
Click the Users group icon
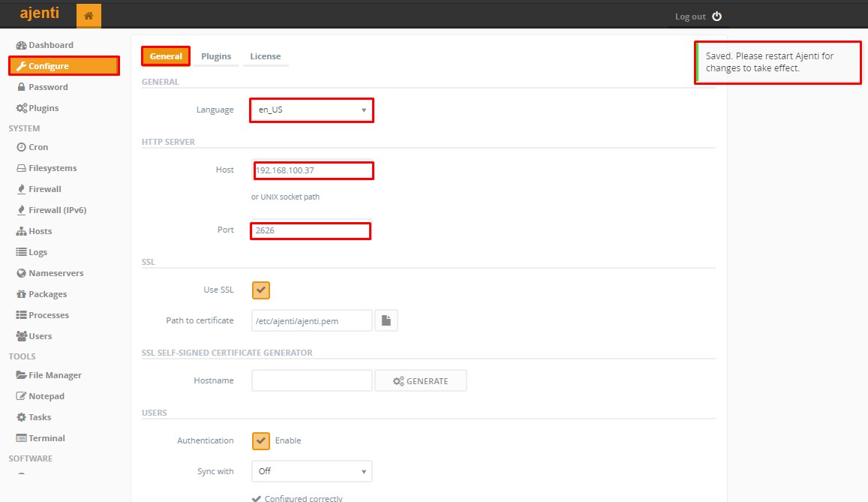(x=22, y=336)
